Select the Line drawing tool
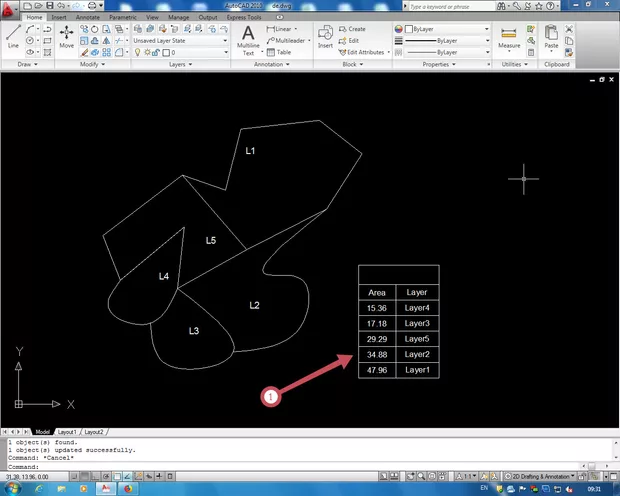The image size is (620, 496). [x=12, y=37]
